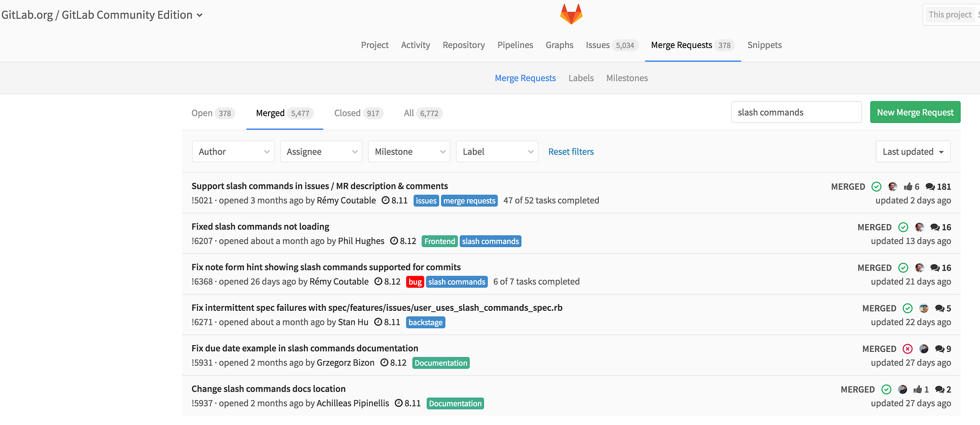
Task: Click assignee avatar on merge request !5937
Action: [x=903, y=390]
